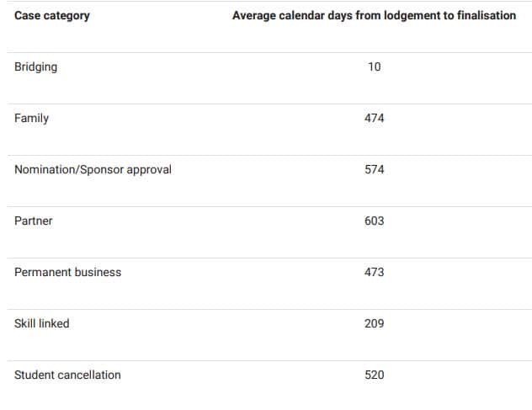Click the 'Permanent business' category cell

click(67, 272)
